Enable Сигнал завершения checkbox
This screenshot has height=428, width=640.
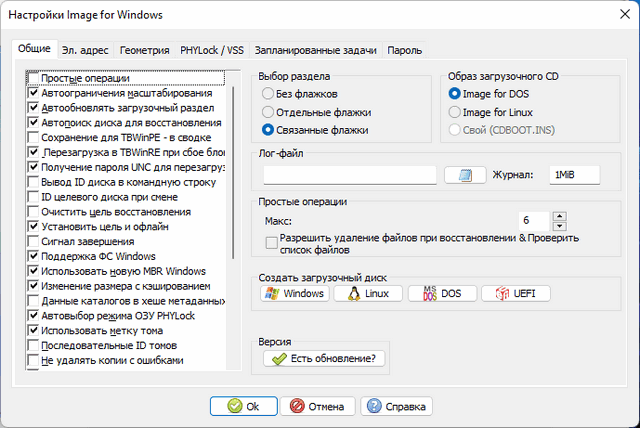coord(34,241)
